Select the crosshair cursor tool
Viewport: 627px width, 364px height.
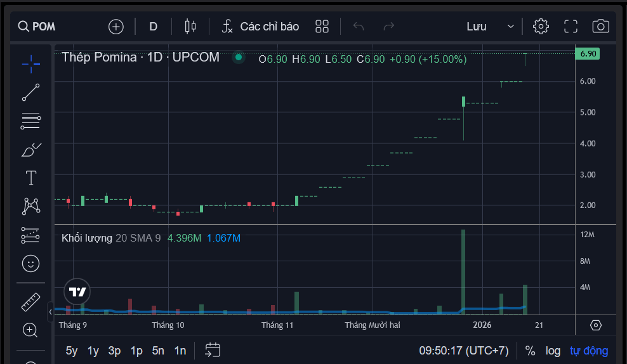[x=30, y=62]
